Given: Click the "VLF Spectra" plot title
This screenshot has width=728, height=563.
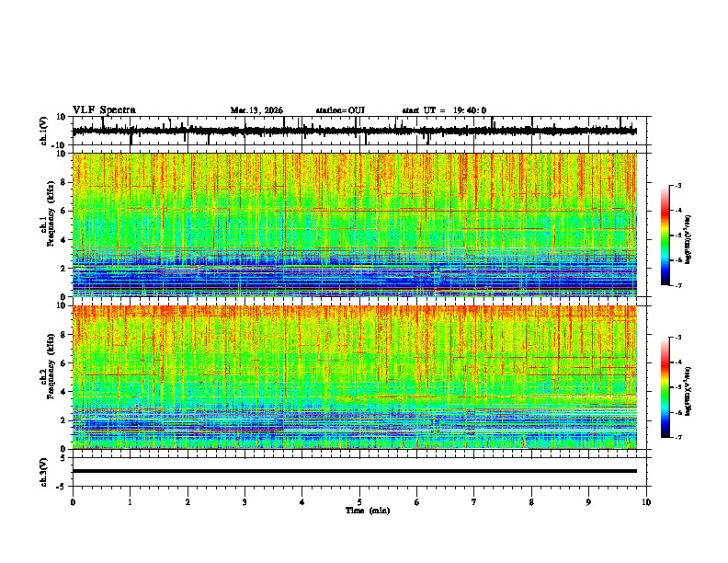Looking at the screenshot, I should point(104,110).
